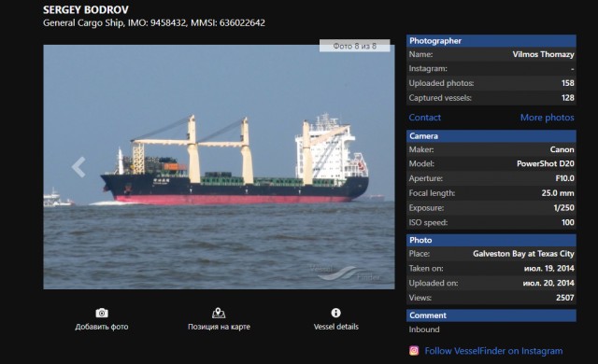Click the Maker value Canon
This screenshot has width=598, height=364.
pos(562,149)
